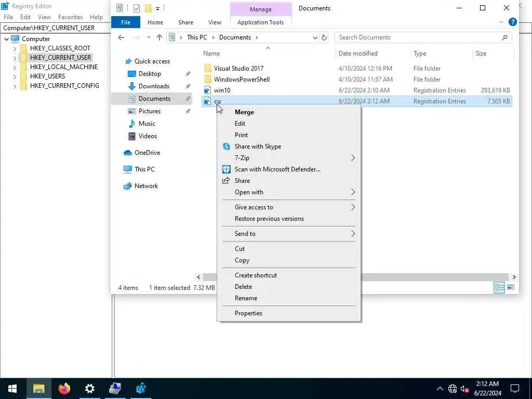This screenshot has width=532, height=399.
Task: Click the Back navigation arrow
Action: [x=121, y=37]
